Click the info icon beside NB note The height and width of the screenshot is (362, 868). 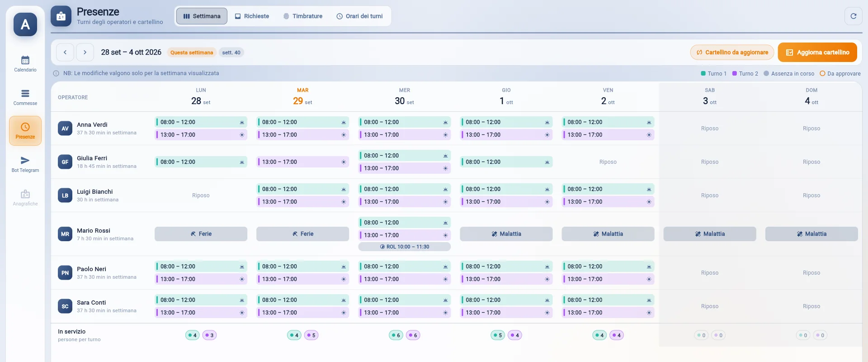coord(56,73)
